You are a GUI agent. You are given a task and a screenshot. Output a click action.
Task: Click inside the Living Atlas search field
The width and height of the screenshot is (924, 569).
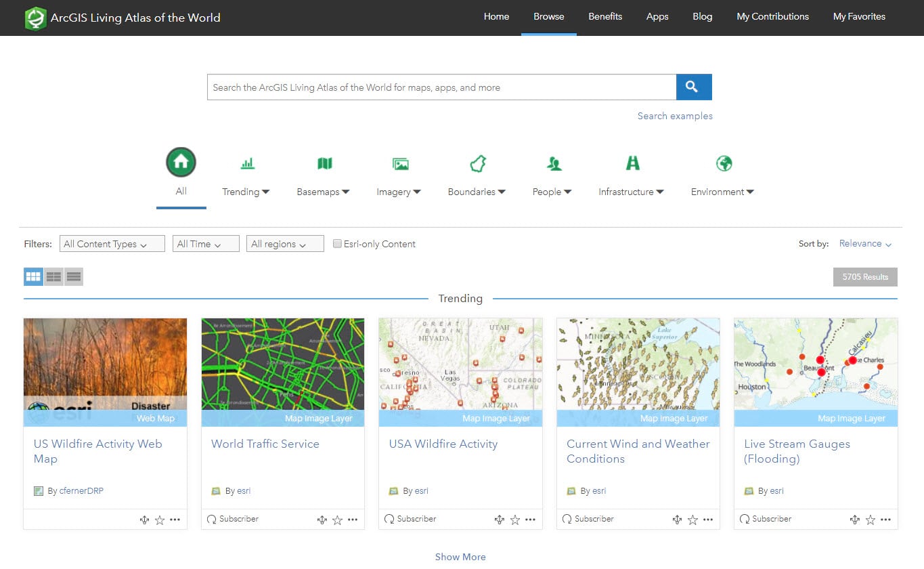(x=440, y=87)
